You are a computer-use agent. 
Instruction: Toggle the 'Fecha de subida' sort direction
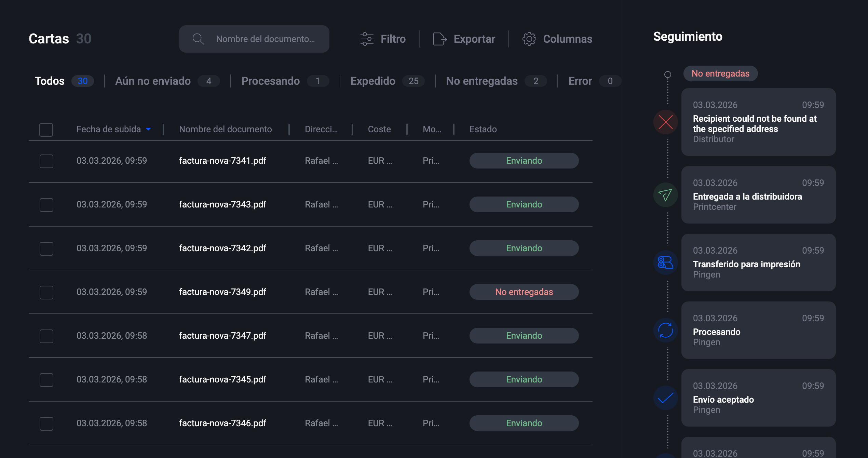(x=149, y=129)
